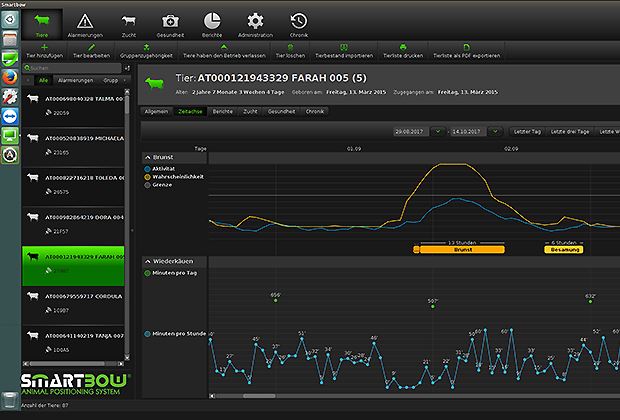Viewport: 620px width, 420px height.
Task: Click Tiere haben den Betrieb verlassen
Action: [224, 51]
